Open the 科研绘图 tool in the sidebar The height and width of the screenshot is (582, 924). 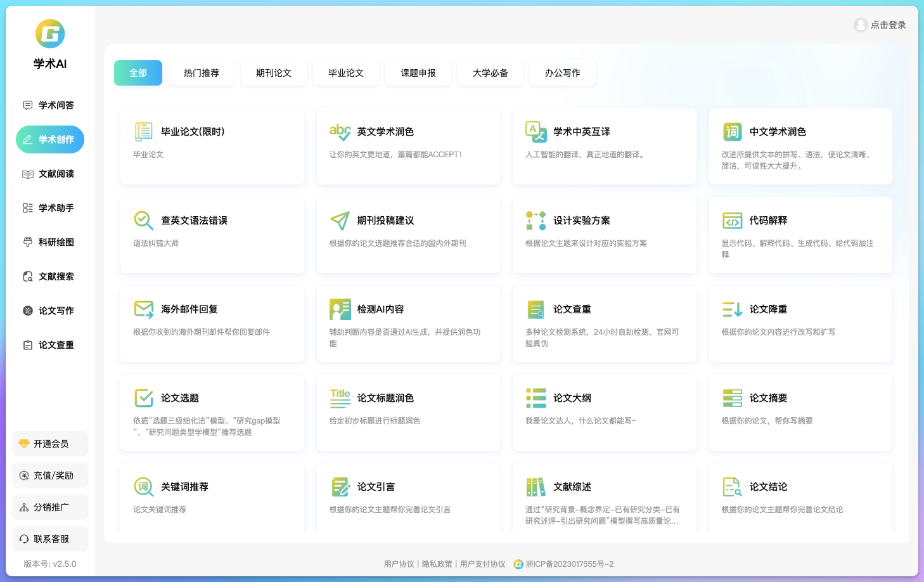point(49,242)
